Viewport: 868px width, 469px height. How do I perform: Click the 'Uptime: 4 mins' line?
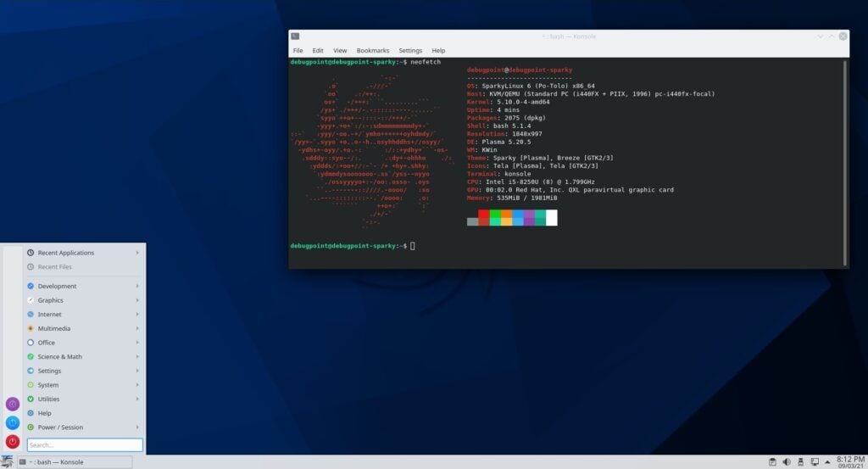(492, 110)
